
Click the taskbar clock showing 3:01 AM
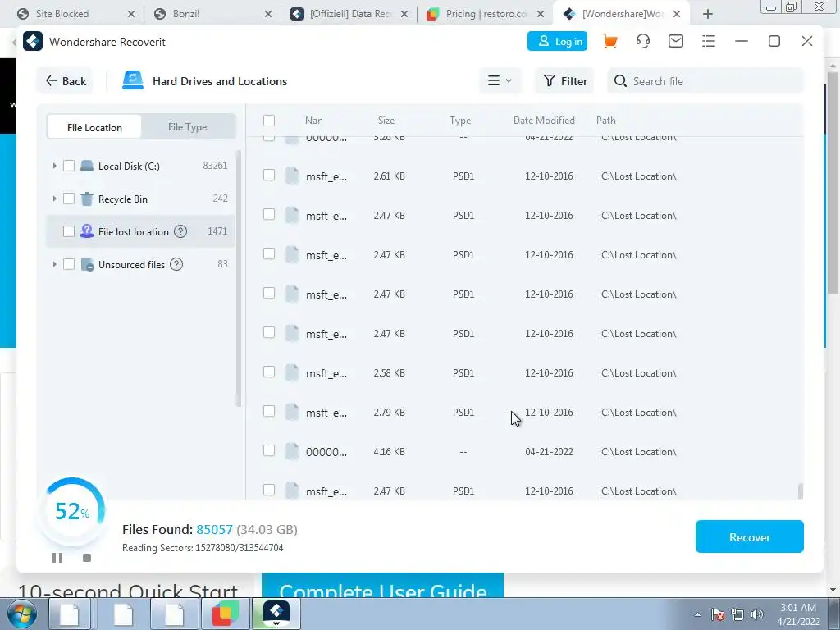coord(799,614)
